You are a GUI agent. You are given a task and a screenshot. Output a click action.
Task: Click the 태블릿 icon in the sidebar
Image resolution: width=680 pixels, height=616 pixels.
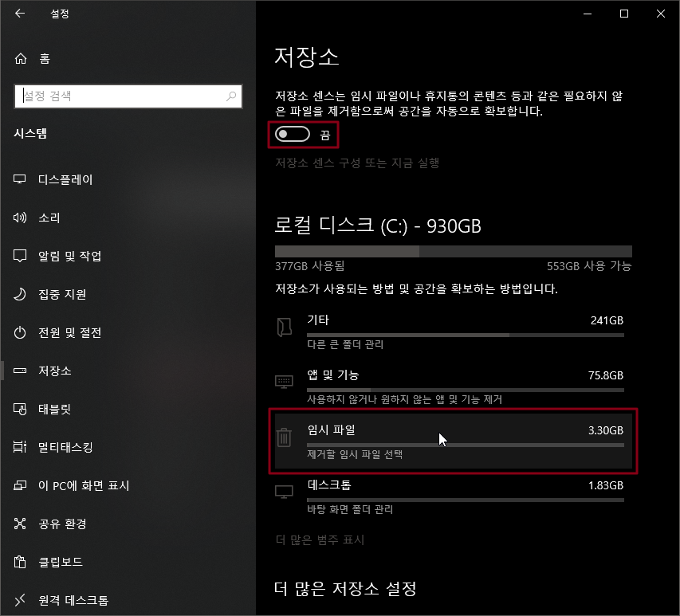(20, 409)
